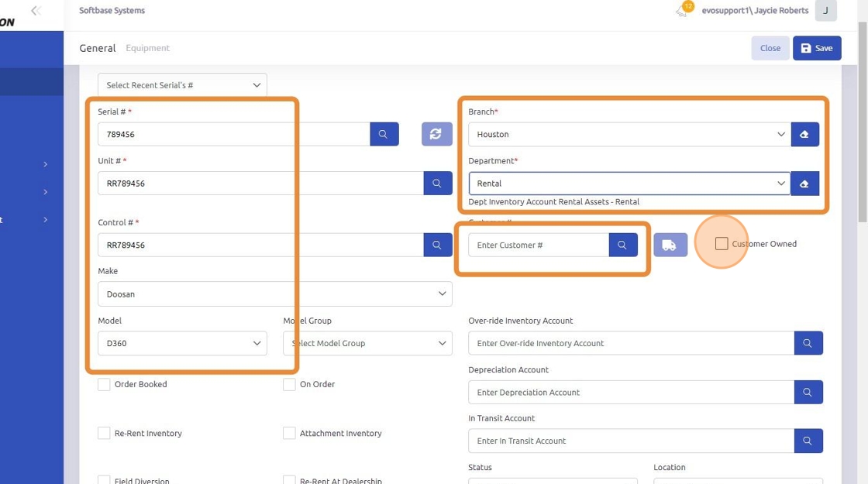Switch to the Equipment tab
868x484 pixels.
(x=147, y=48)
